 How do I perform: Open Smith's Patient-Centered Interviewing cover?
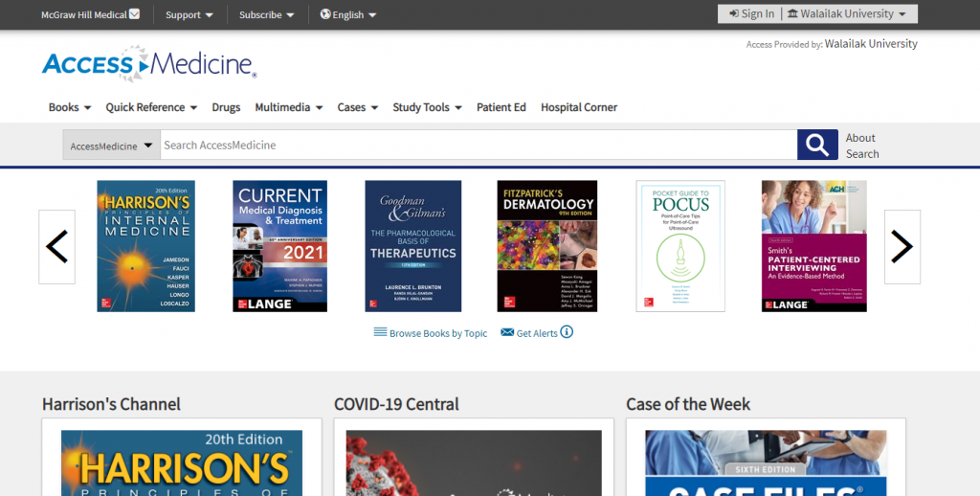(x=813, y=246)
